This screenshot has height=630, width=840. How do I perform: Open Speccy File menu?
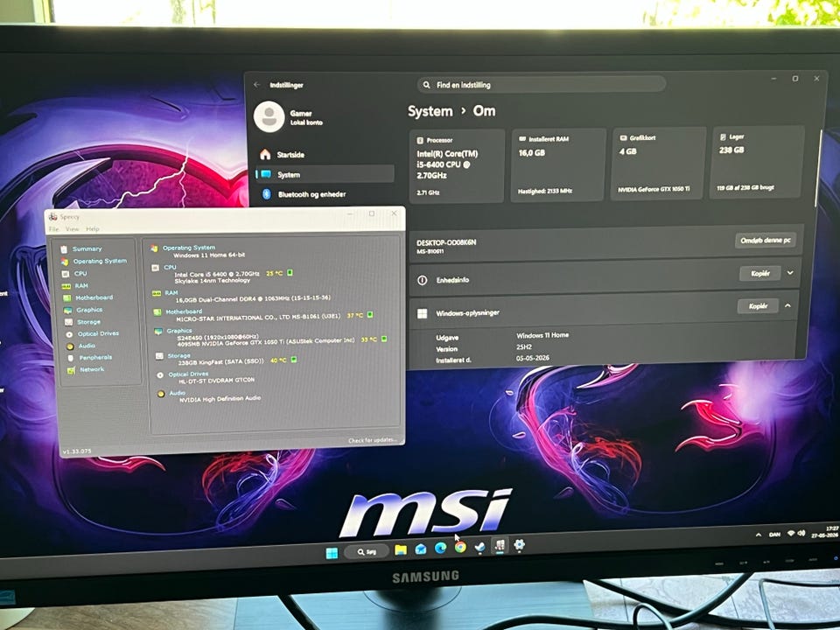pos(54,229)
